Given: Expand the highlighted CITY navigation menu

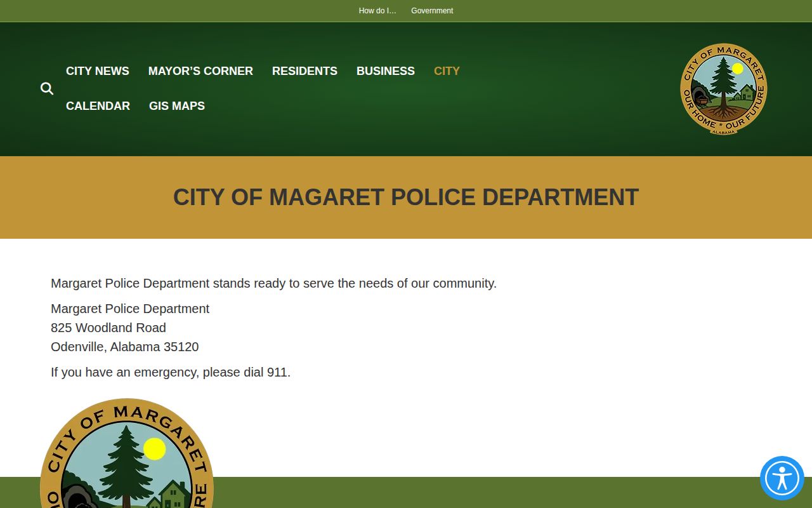Looking at the screenshot, I should coord(447,71).
